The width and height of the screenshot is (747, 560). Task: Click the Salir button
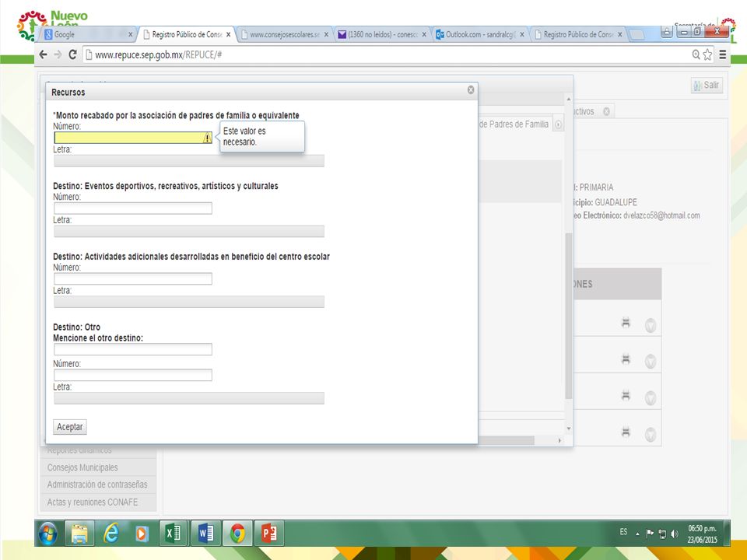(x=707, y=86)
